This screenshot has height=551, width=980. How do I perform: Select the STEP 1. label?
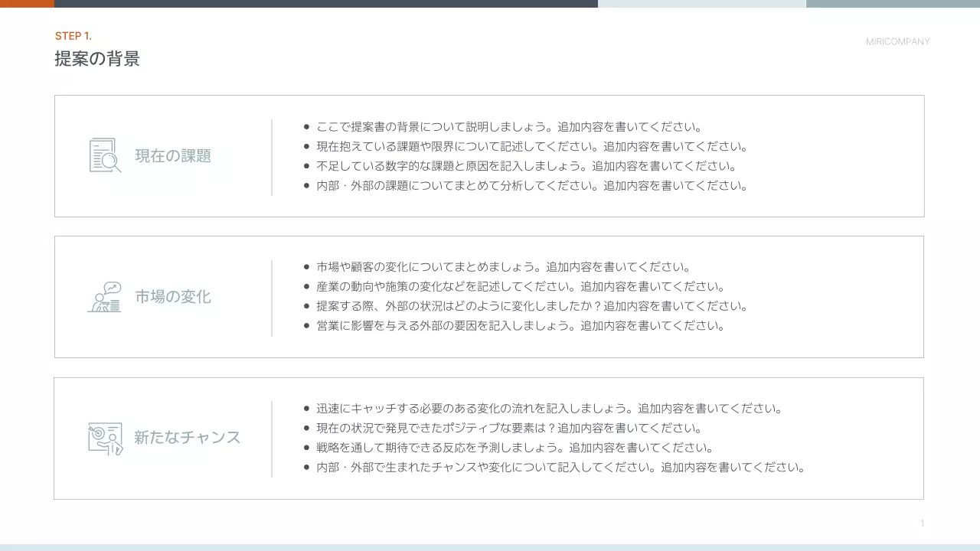pyautogui.click(x=73, y=35)
